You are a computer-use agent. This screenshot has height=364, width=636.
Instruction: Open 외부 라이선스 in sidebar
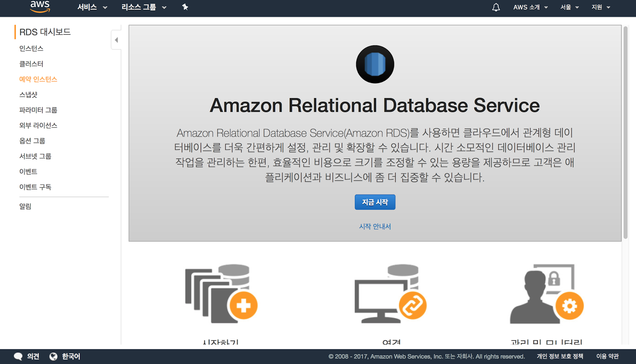[x=38, y=126]
